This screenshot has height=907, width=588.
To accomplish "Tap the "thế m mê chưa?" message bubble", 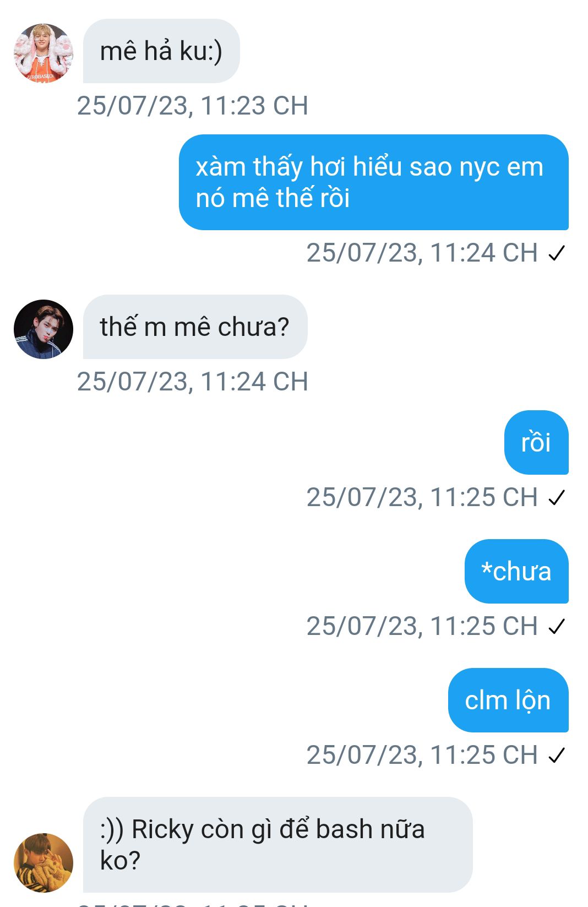I will (195, 327).
